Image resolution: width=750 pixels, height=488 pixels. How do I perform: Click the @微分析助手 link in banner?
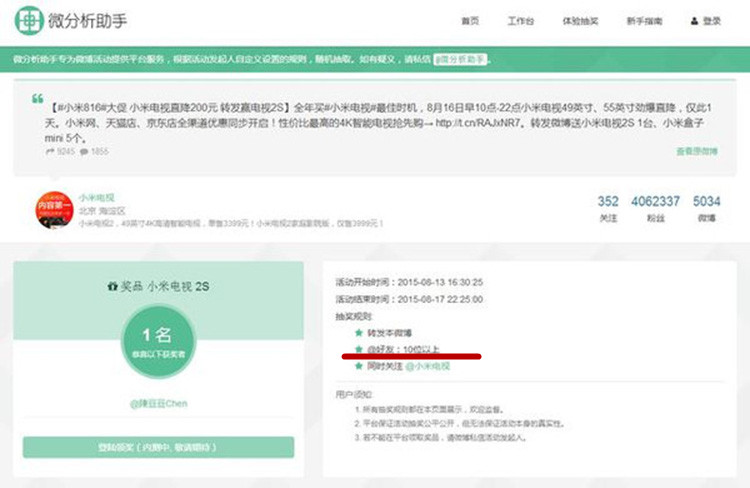click(x=460, y=59)
